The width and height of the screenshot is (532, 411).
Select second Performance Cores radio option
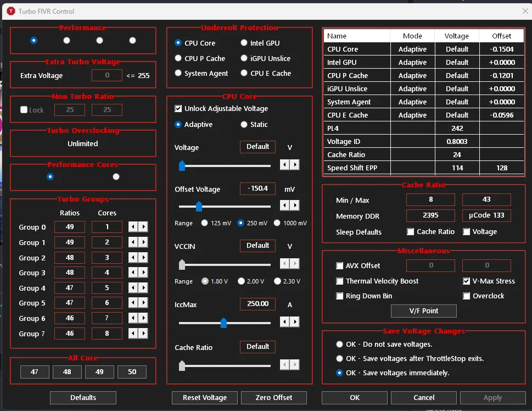[x=116, y=176]
